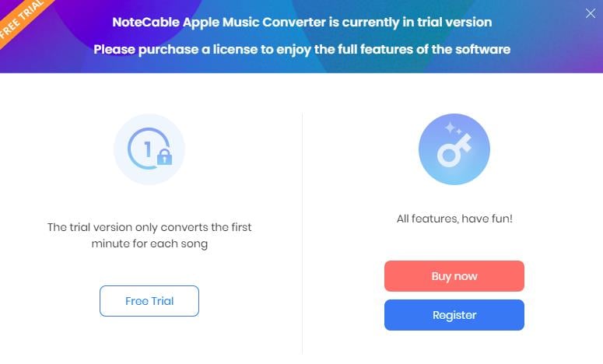Viewport: 603px width, 364px height.
Task: Select the 'All features, have fun!' text
Action: pyautogui.click(x=454, y=219)
